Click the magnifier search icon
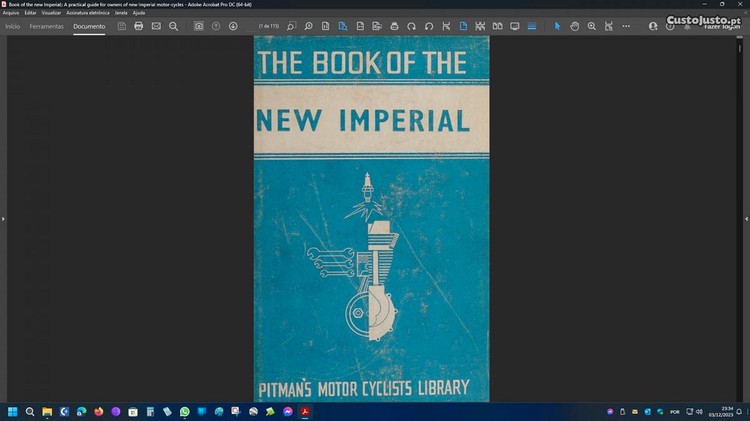Image resolution: width=750 pixels, height=421 pixels. tap(173, 26)
